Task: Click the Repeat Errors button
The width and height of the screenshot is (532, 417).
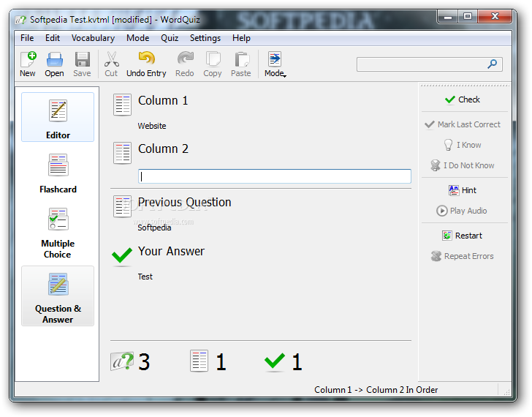Action: (462, 256)
